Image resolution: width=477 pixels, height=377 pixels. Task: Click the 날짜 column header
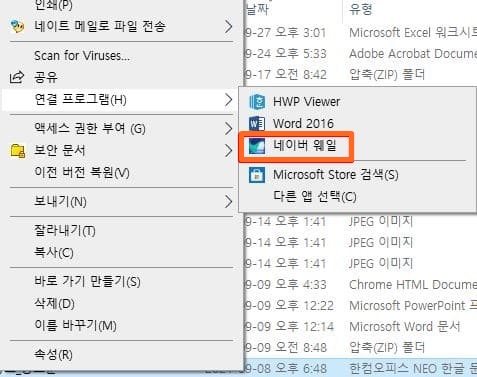click(257, 9)
